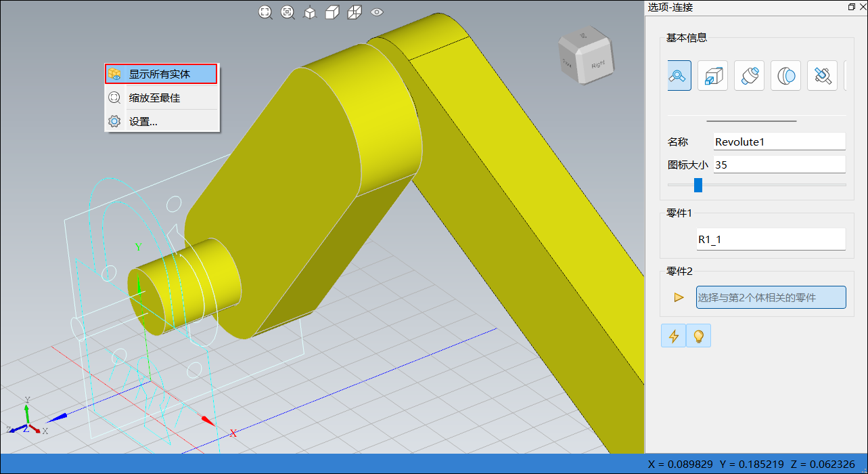
Task: Select 缩放至最佳 menu entry
Action: (161, 98)
